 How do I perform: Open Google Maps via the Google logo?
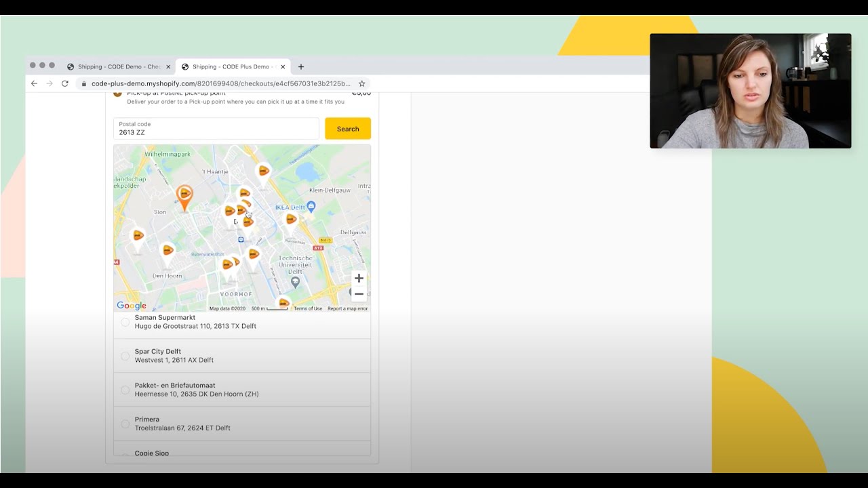131,306
